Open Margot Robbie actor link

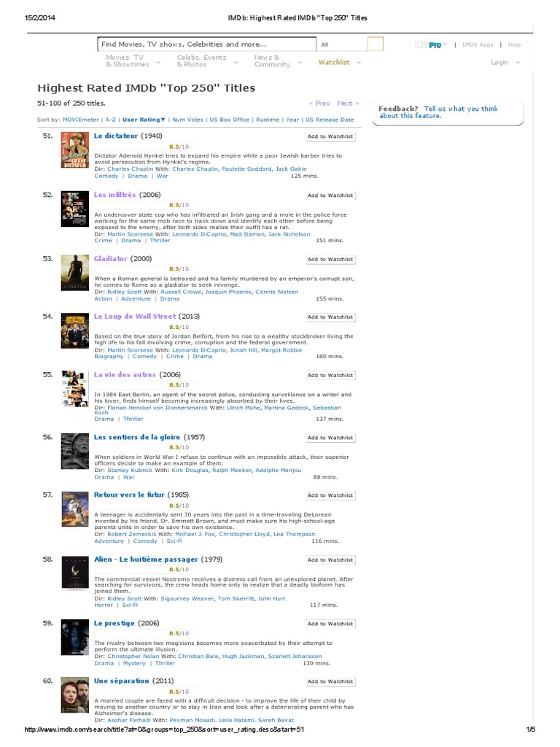[281, 350]
